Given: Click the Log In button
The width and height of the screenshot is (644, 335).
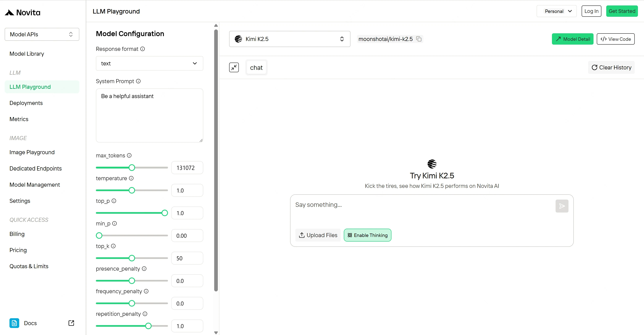Looking at the screenshot, I should [x=591, y=11].
